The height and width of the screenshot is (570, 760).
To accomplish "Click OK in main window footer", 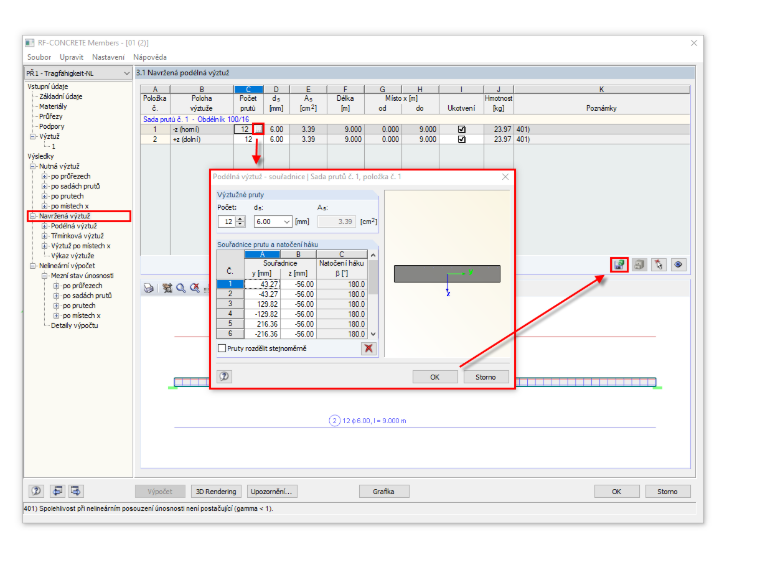I will click(616, 491).
